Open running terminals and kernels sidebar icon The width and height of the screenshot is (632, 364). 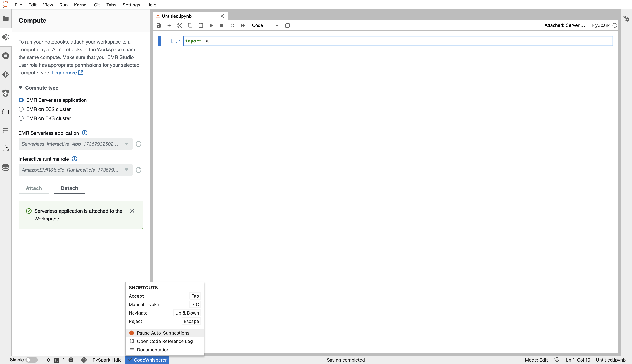point(5,56)
